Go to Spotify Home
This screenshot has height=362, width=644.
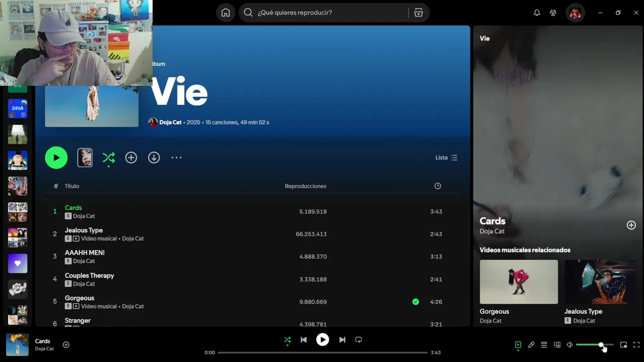[225, 13]
